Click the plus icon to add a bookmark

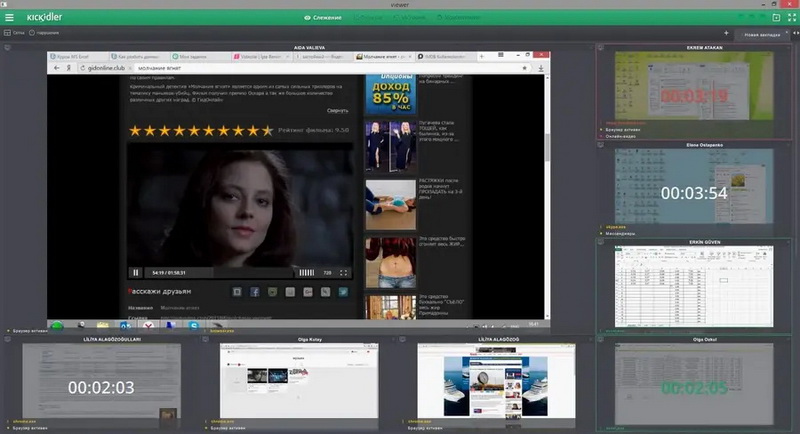(x=726, y=34)
